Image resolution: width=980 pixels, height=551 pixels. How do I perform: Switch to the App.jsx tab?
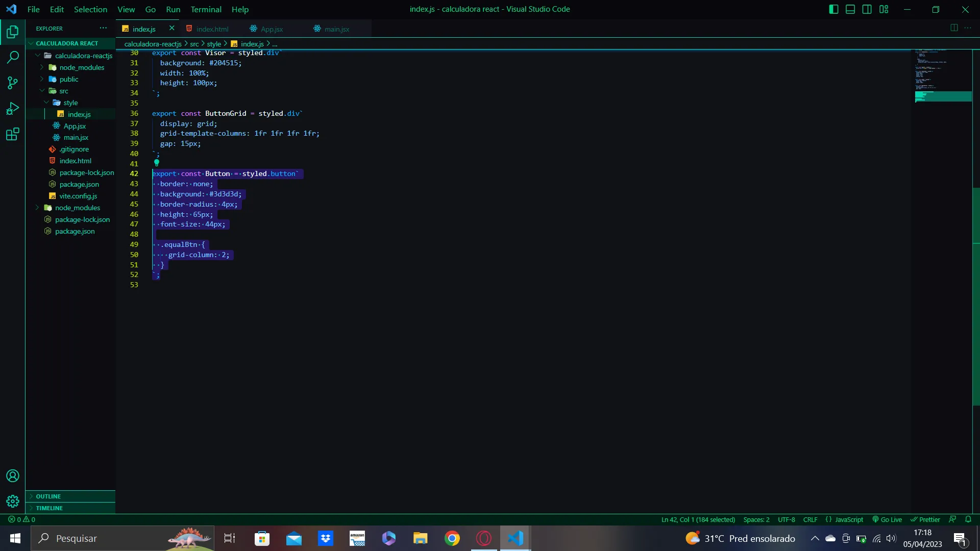coord(272,29)
